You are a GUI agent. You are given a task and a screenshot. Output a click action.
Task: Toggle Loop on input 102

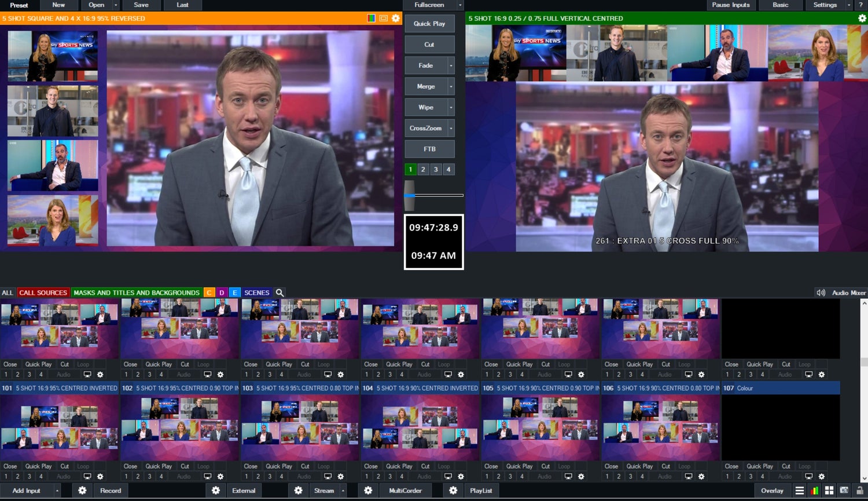coord(203,466)
